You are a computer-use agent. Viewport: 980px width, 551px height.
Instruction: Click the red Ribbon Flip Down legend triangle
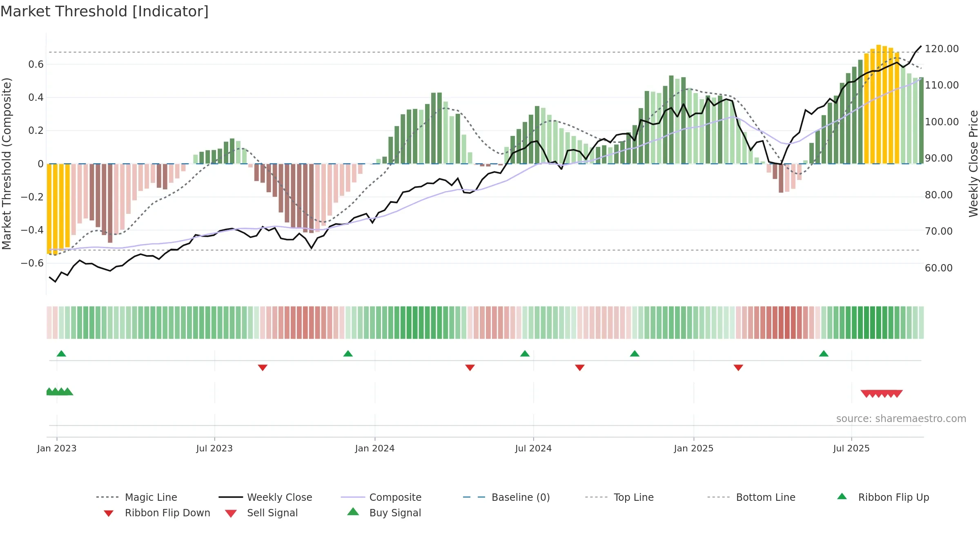coord(109,513)
